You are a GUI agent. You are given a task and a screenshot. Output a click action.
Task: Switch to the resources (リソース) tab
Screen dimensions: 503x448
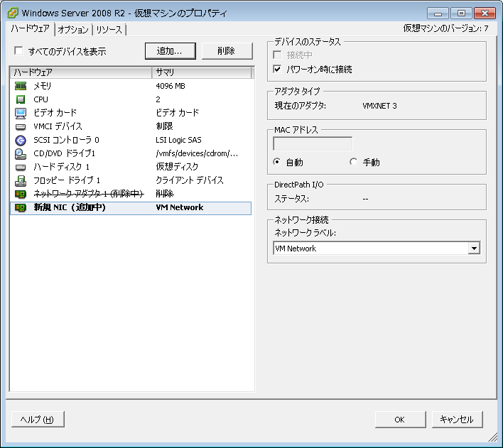(x=109, y=30)
